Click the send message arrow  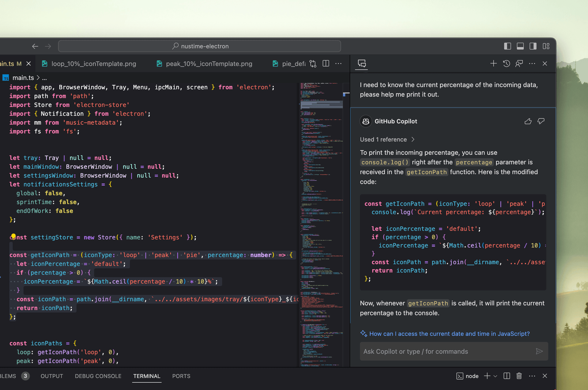click(x=539, y=351)
